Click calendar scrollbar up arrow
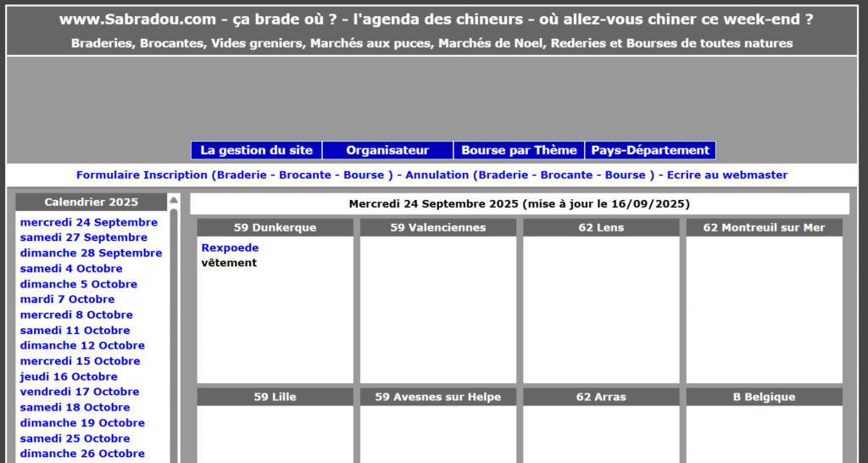This screenshot has width=868, height=463. tap(174, 201)
